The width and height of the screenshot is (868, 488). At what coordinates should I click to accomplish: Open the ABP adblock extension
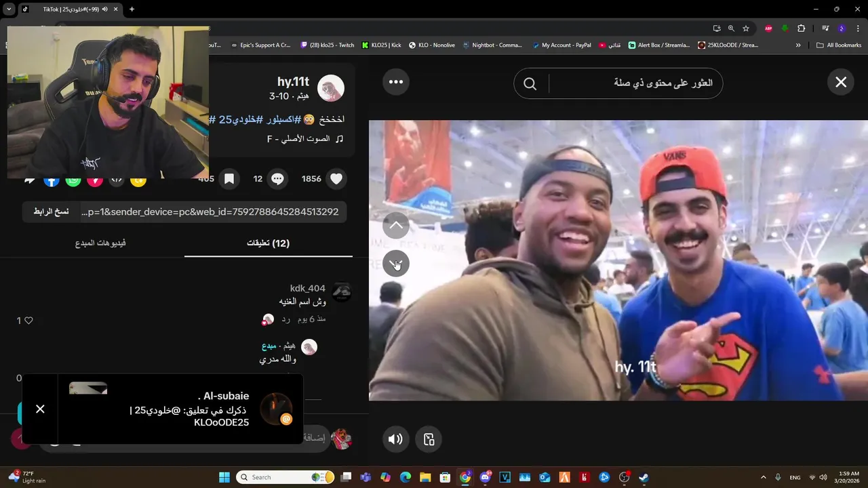coord(768,28)
